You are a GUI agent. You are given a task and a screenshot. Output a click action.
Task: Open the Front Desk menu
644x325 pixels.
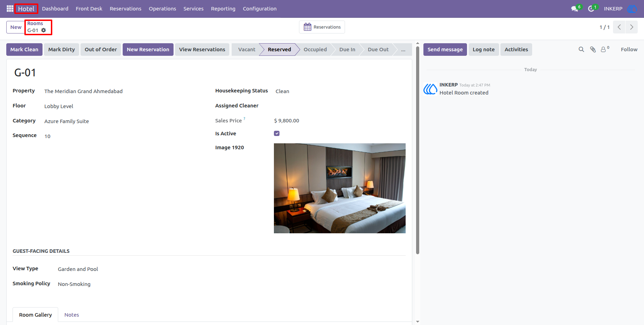(89, 9)
